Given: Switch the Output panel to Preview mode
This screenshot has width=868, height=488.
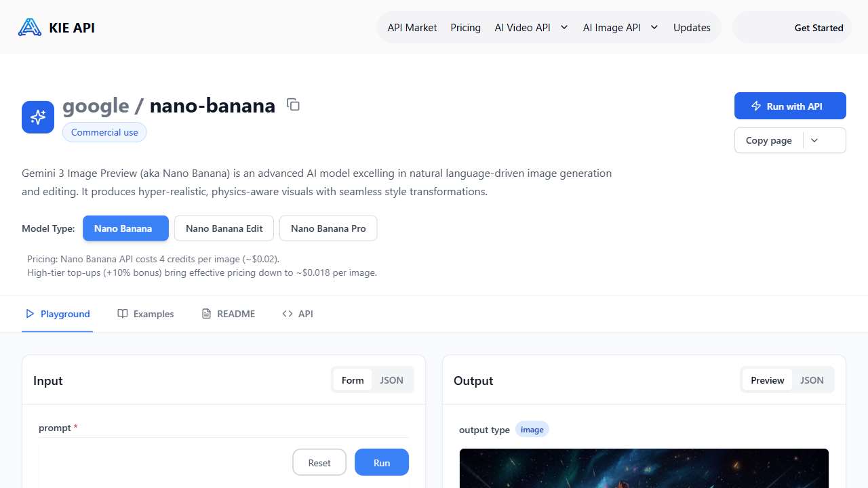Looking at the screenshot, I should [x=767, y=380].
